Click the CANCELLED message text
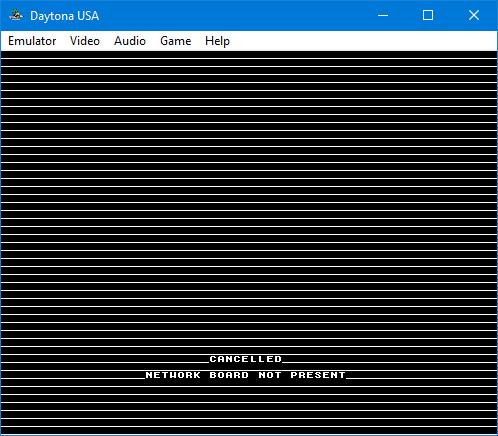Image resolution: width=498 pixels, height=436 pixels. pyautogui.click(x=246, y=359)
